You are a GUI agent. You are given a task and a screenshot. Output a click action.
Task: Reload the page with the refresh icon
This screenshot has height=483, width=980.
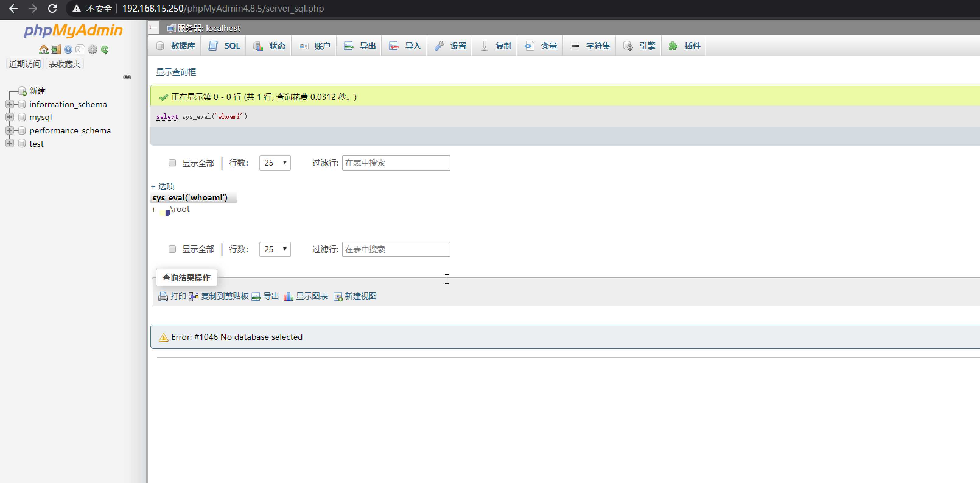coord(52,8)
